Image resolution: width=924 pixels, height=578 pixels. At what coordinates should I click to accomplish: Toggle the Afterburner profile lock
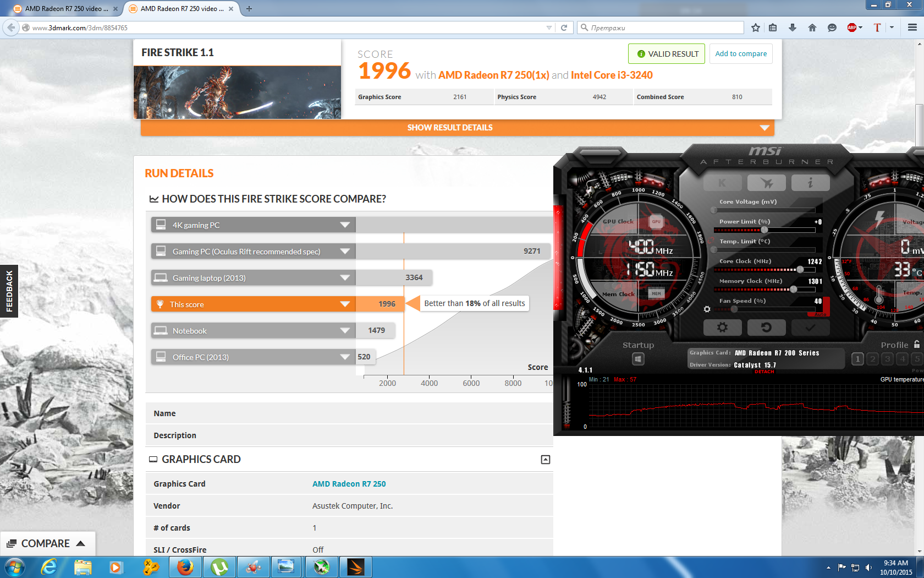pos(917,344)
